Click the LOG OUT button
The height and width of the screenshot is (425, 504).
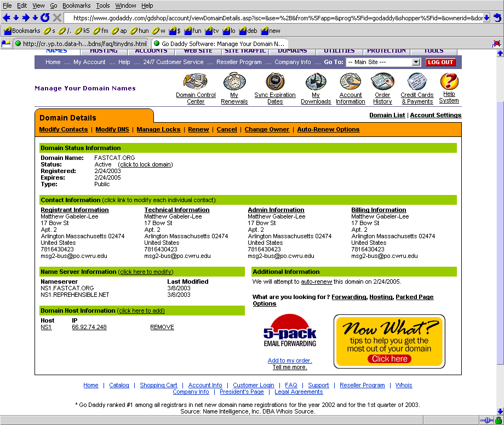coord(440,62)
